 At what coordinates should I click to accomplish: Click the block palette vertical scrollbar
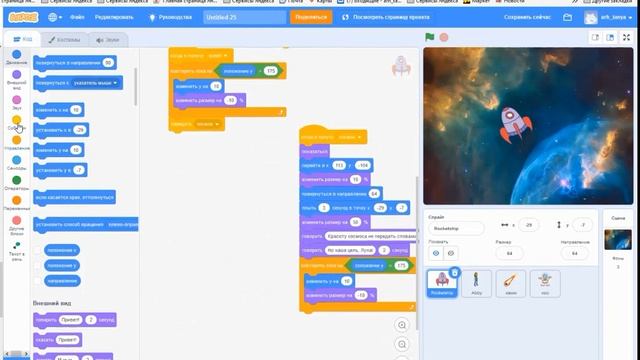pyautogui.click(x=136, y=87)
